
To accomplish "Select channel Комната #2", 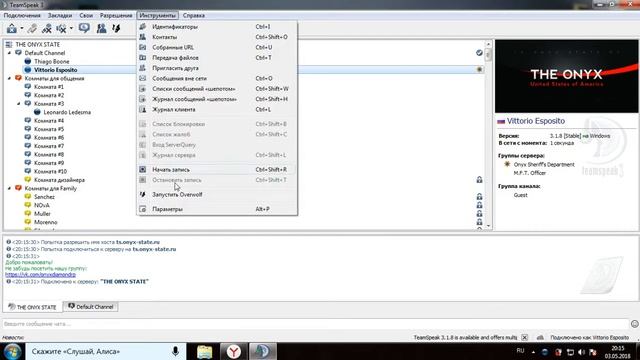I will point(49,95).
